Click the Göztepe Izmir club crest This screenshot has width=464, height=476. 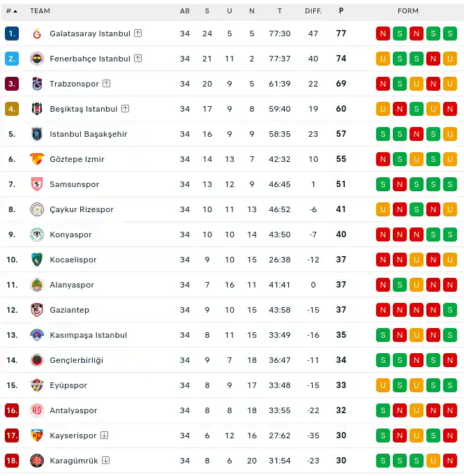point(37,159)
